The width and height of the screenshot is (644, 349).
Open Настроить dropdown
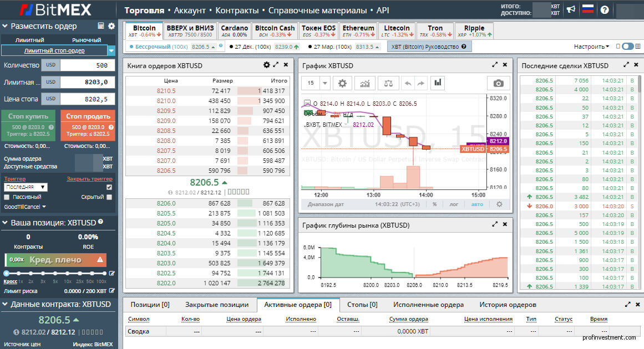click(x=591, y=47)
